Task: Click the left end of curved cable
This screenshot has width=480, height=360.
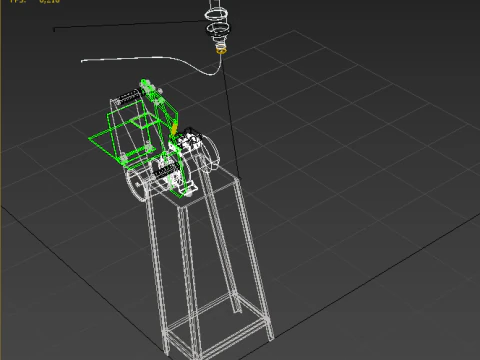Action: click(83, 61)
